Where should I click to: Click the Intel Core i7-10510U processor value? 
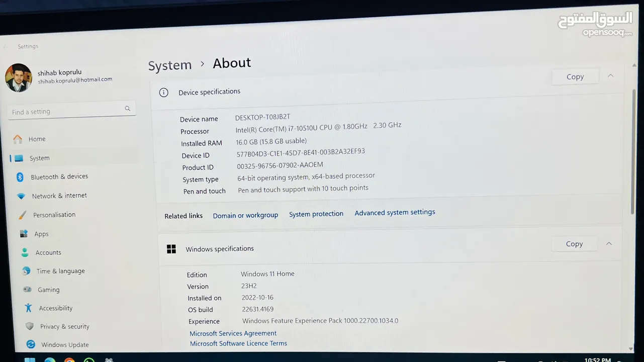319,128
